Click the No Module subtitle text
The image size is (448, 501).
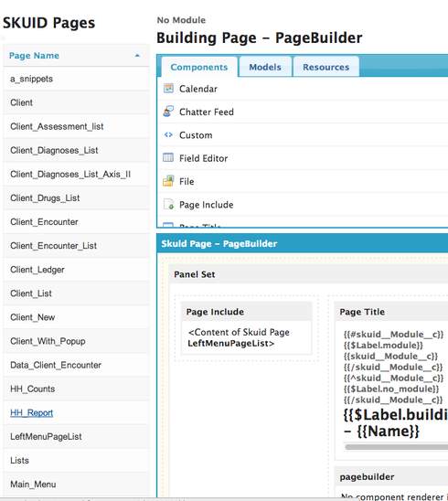181,20
